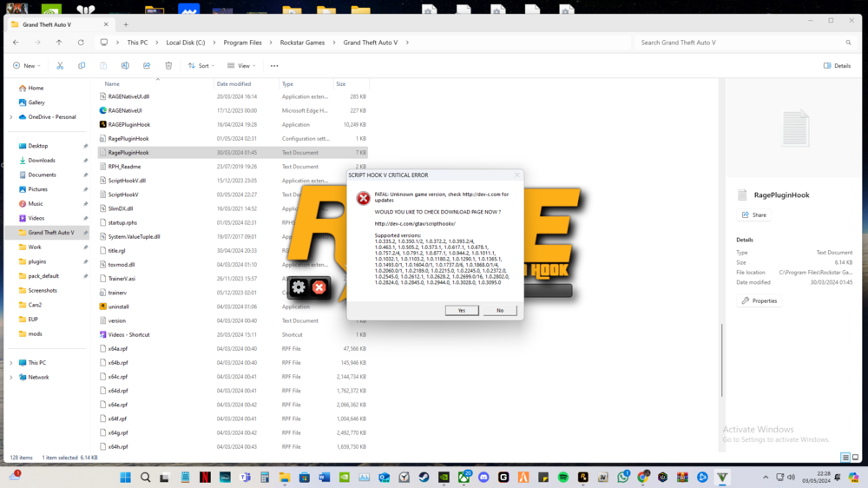Show hidden system tray icons chevron

click(766, 477)
